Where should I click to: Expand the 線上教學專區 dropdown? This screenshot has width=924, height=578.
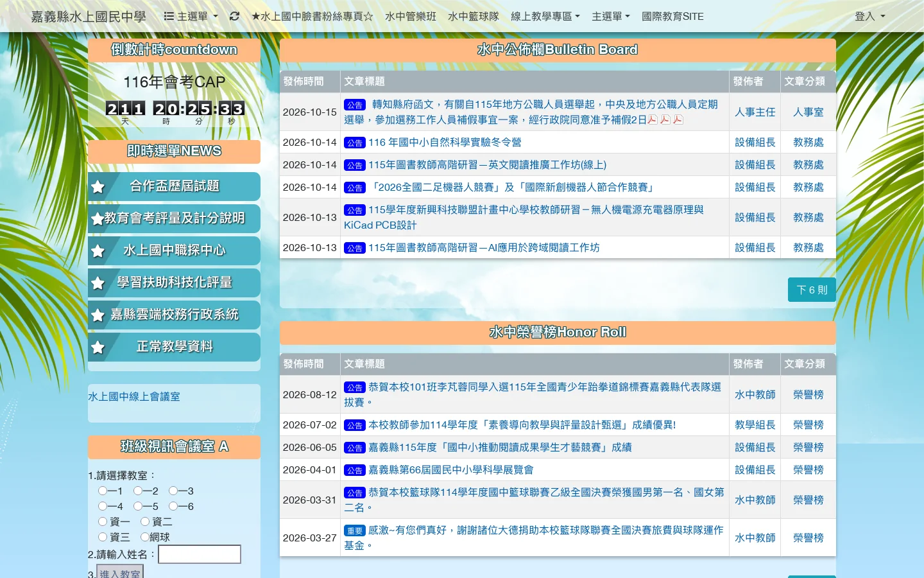545,16
